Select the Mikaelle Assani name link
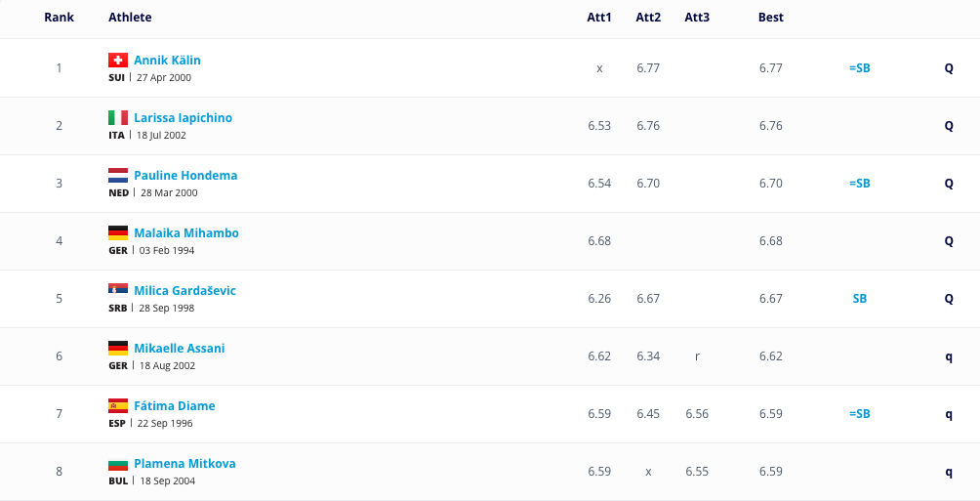This screenshot has width=980, height=501. (179, 349)
